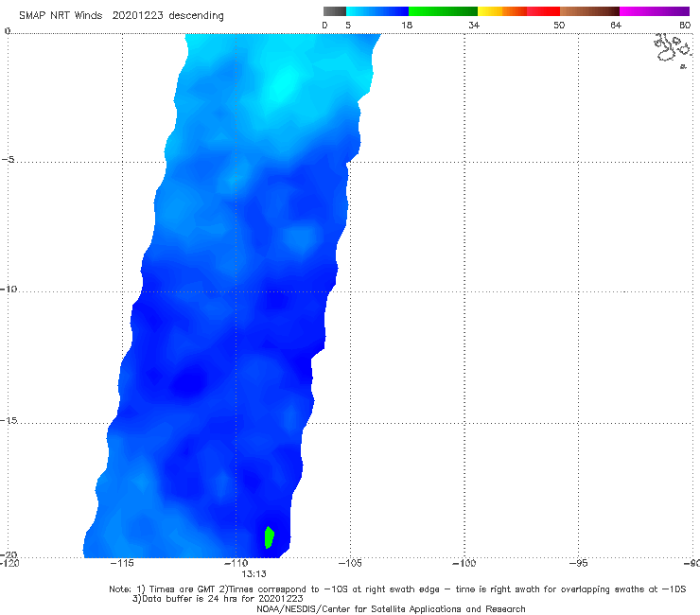
Task: Click the latitude label '-15'
Action: click(9, 420)
